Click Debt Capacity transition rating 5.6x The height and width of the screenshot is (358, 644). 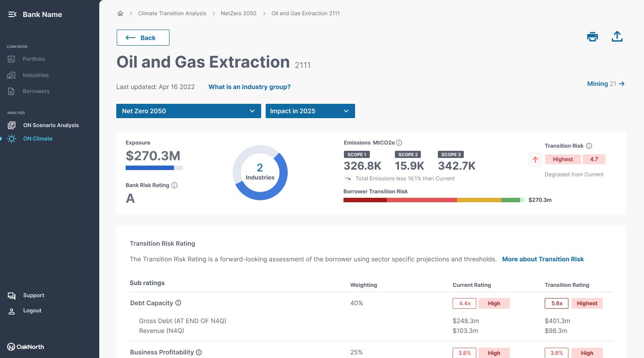coord(557,303)
